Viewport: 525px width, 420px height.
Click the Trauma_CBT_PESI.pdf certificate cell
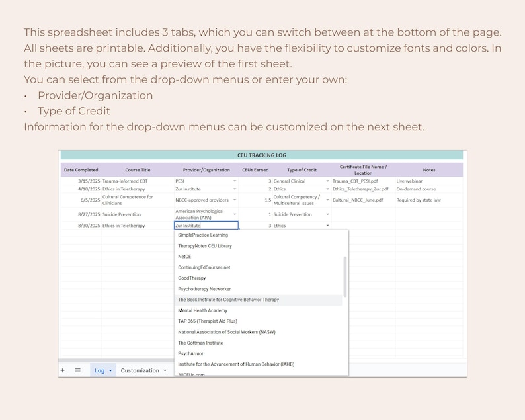[x=363, y=181]
